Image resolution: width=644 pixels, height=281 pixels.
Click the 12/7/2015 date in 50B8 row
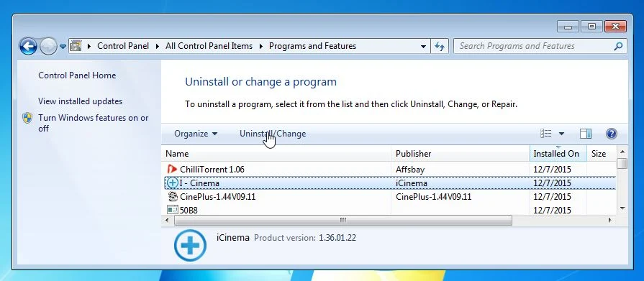[x=552, y=211]
